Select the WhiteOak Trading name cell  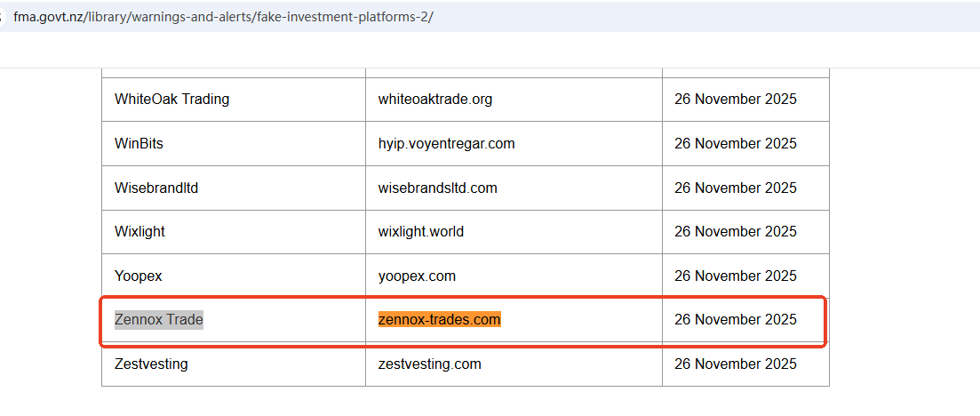click(171, 100)
